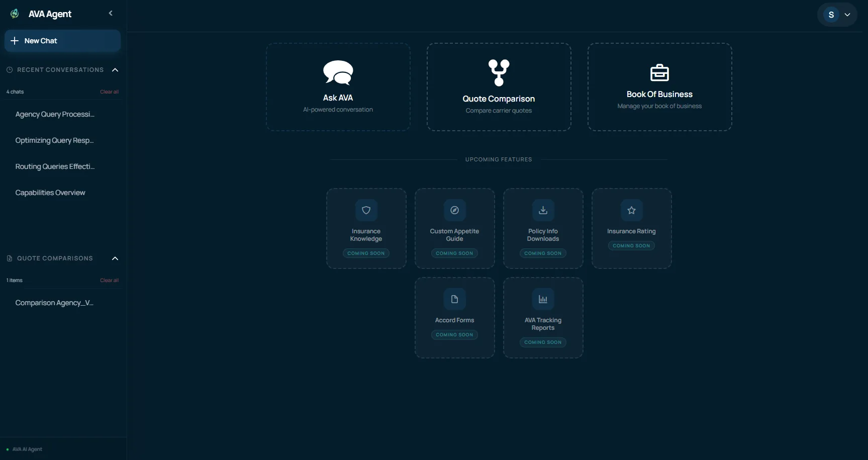Click the AI-powered conversation subtitle
The width and height of the screenshot is (868, 460).
[338, 110]
